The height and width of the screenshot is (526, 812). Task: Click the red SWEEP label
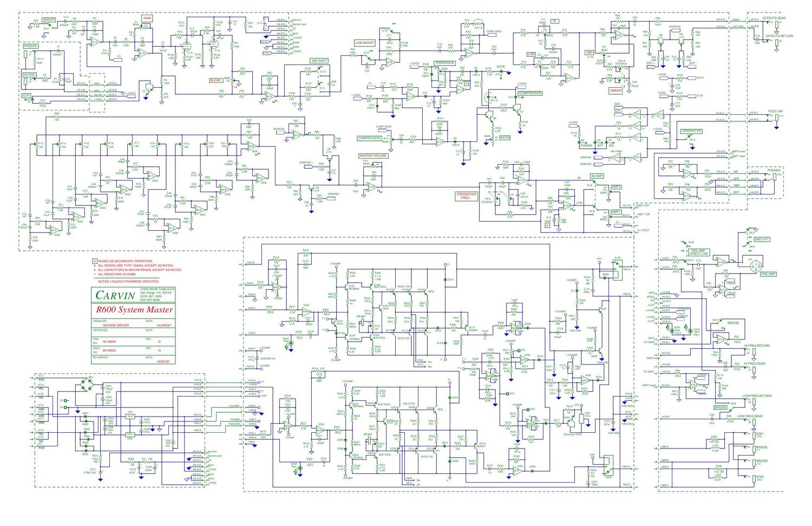click(616, 90)
